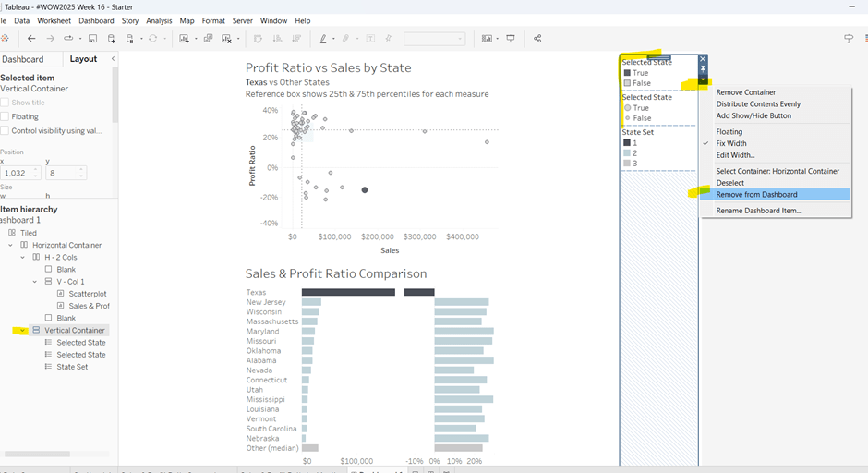Choose Remove from Dashboard in context menu

[x=756, y=195]
